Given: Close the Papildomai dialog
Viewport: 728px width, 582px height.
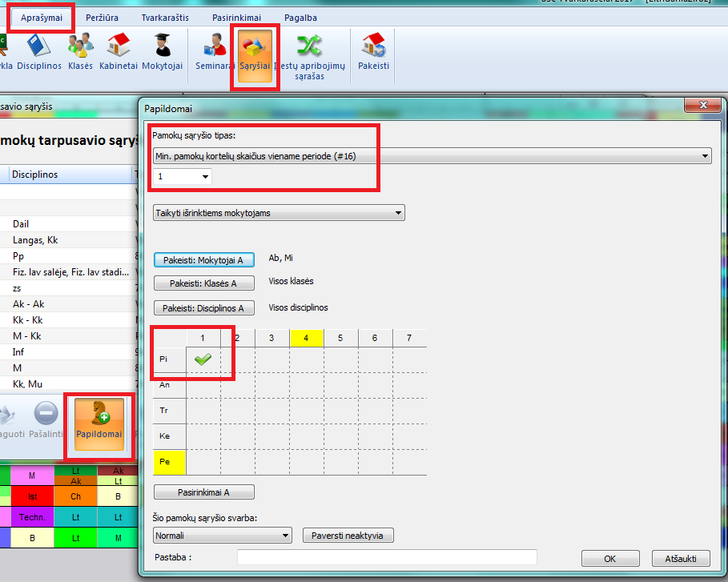Looking at the screenshot, I should pos(703,106).
